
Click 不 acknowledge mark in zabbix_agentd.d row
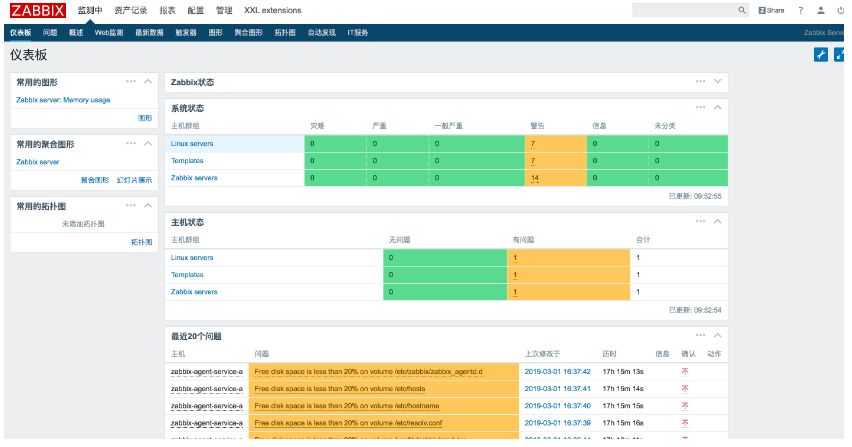[685, 372]
